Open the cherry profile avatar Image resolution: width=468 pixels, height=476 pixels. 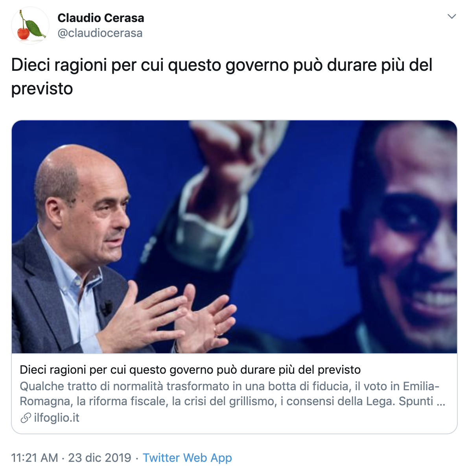tap(30, 26)
